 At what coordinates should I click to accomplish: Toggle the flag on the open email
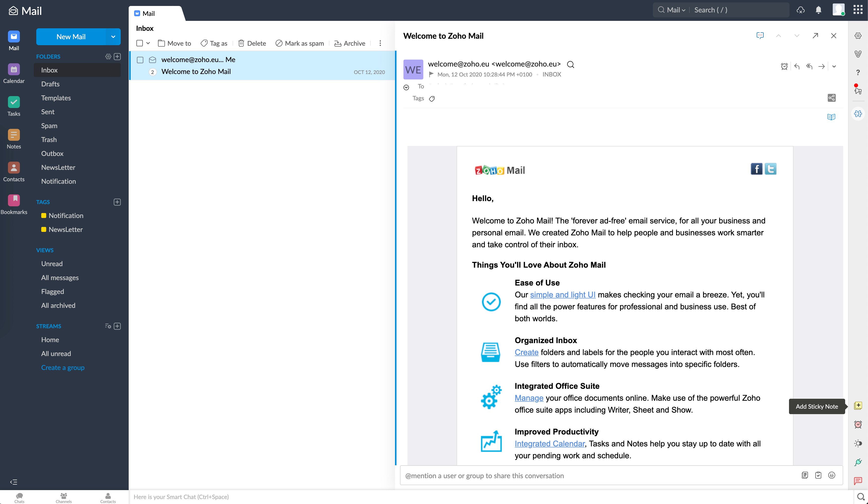click(431, 74)
